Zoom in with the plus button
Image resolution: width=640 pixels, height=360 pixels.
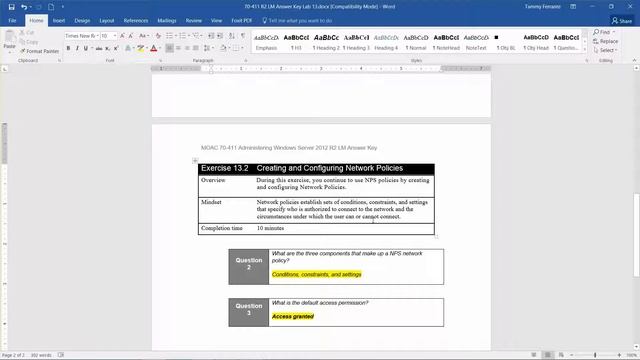tap(619, 355)
